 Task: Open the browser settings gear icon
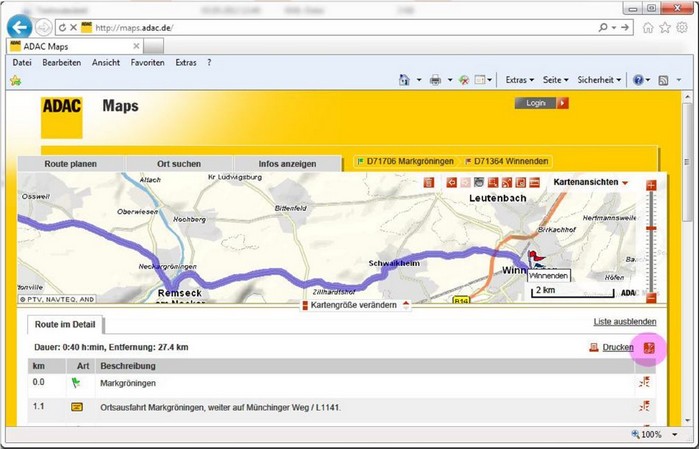(x=682, y=28)
